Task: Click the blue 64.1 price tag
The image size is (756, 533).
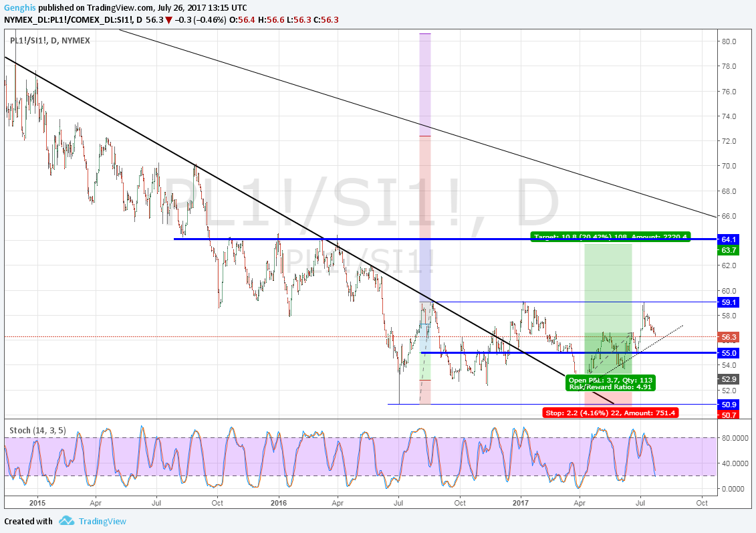Action: (729, 239)
